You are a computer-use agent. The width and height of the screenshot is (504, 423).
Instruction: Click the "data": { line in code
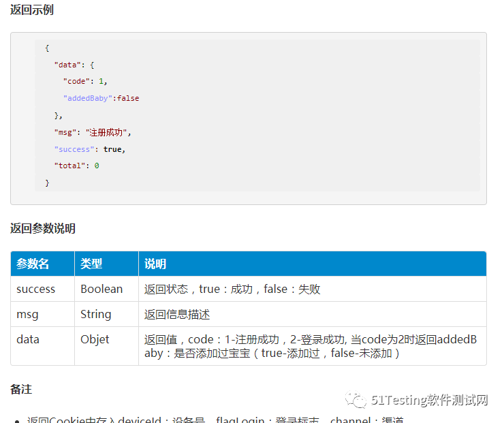(x=74, y=65)
